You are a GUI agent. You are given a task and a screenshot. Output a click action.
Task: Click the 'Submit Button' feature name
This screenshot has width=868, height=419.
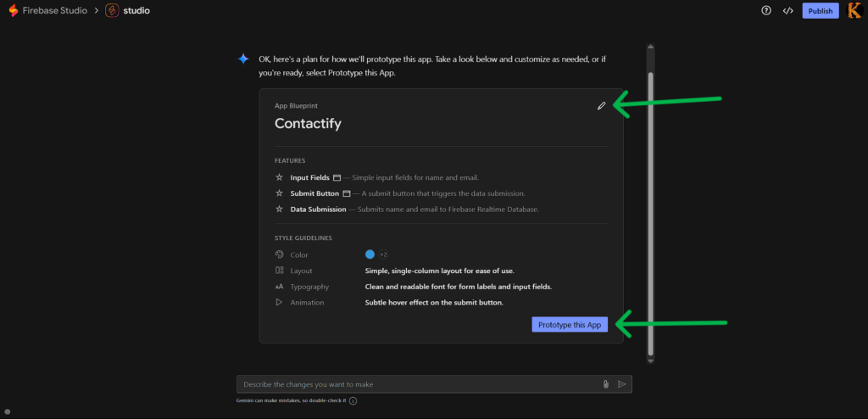(x=314, y=193)
